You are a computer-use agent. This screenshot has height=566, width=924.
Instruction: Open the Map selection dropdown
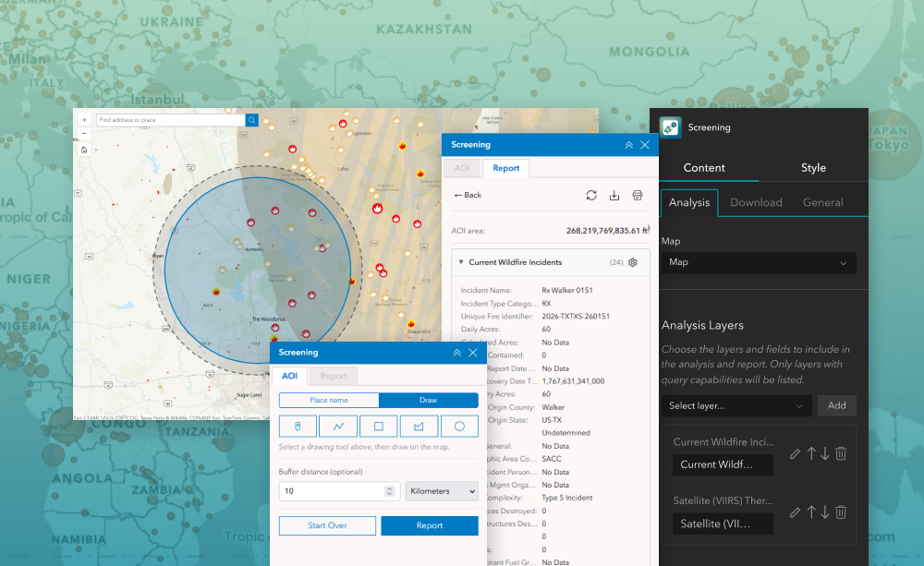click(758, 262)
